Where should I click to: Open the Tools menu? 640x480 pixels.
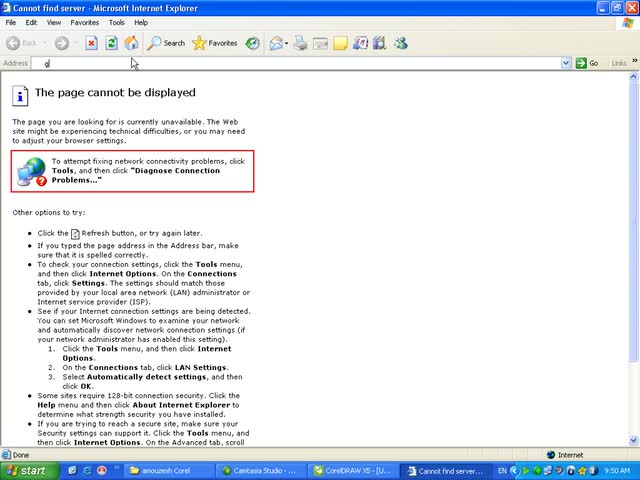point(116,22)
